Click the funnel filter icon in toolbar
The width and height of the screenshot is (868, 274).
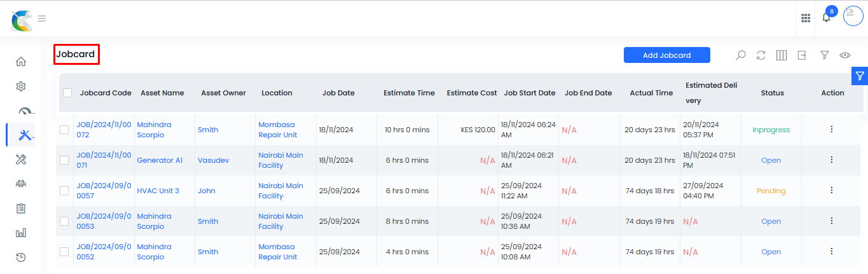point(824,55)
